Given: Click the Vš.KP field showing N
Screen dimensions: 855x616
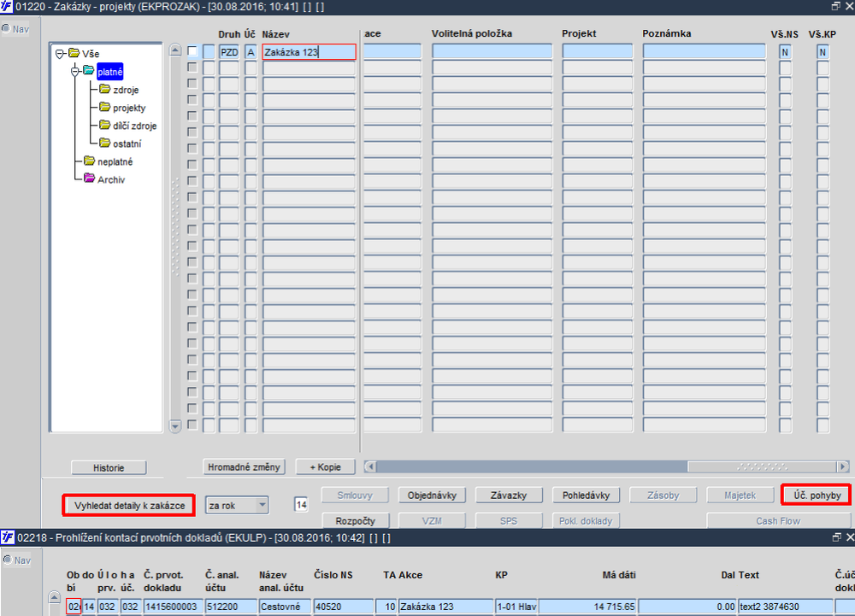Looking at the screenshot, I should (823, 52).
